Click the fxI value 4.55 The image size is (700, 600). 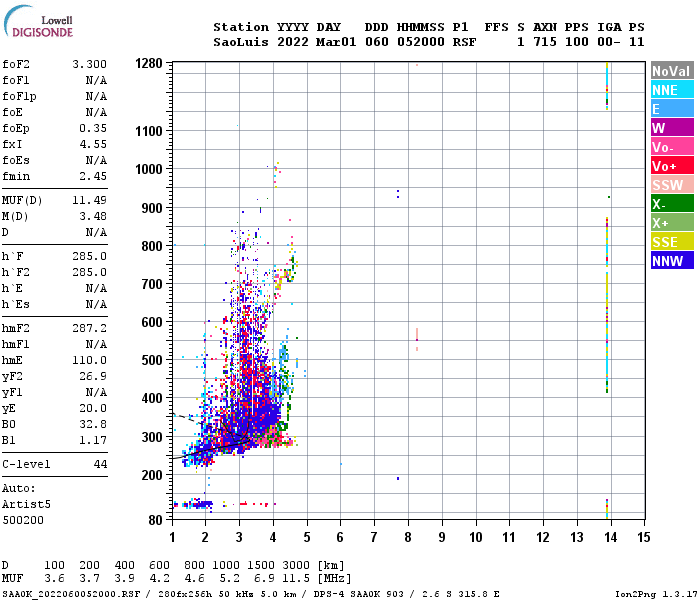(93, 144)
